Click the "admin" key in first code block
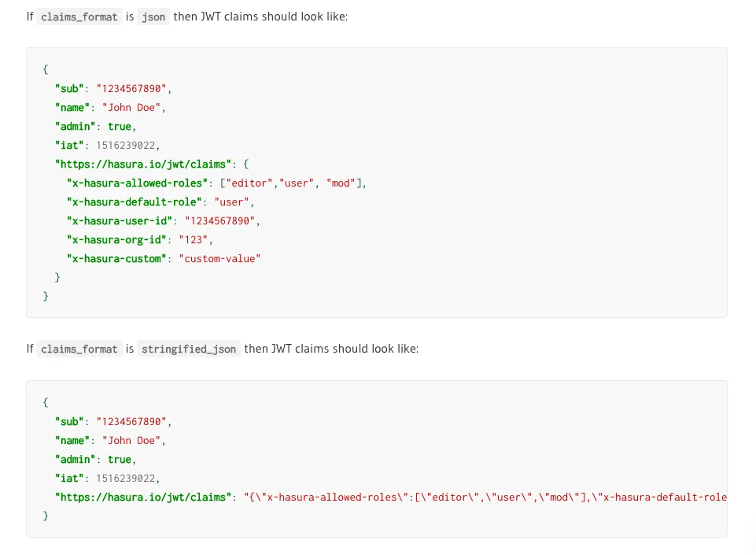 (75, 126)
